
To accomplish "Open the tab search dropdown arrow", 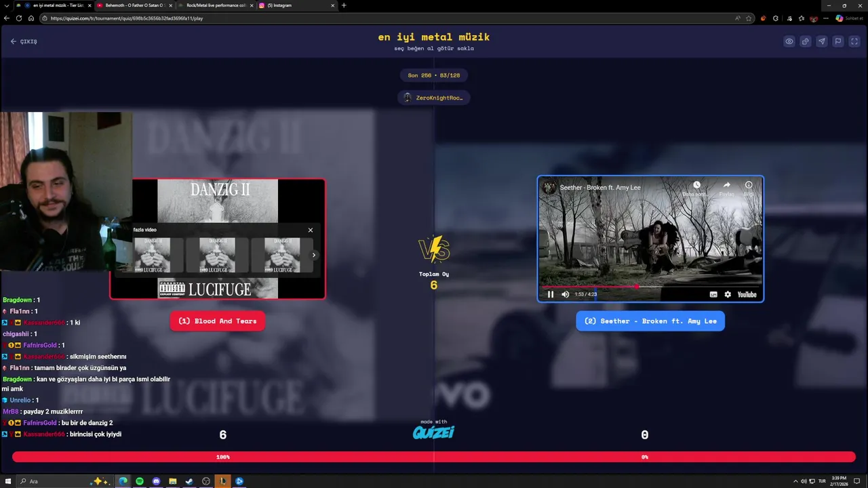I will click(x=6, y=5).
